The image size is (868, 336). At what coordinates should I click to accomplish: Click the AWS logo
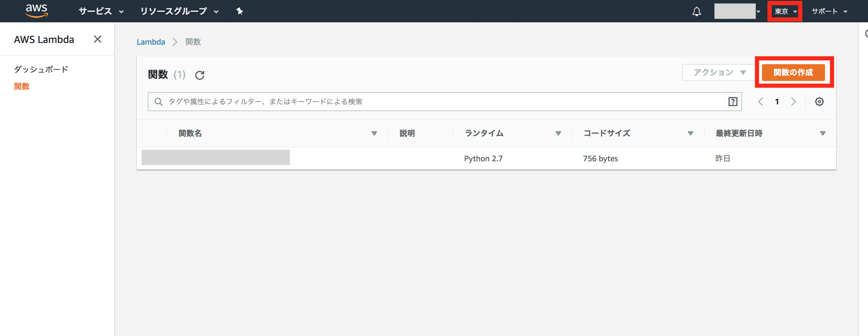click(37, 11)
